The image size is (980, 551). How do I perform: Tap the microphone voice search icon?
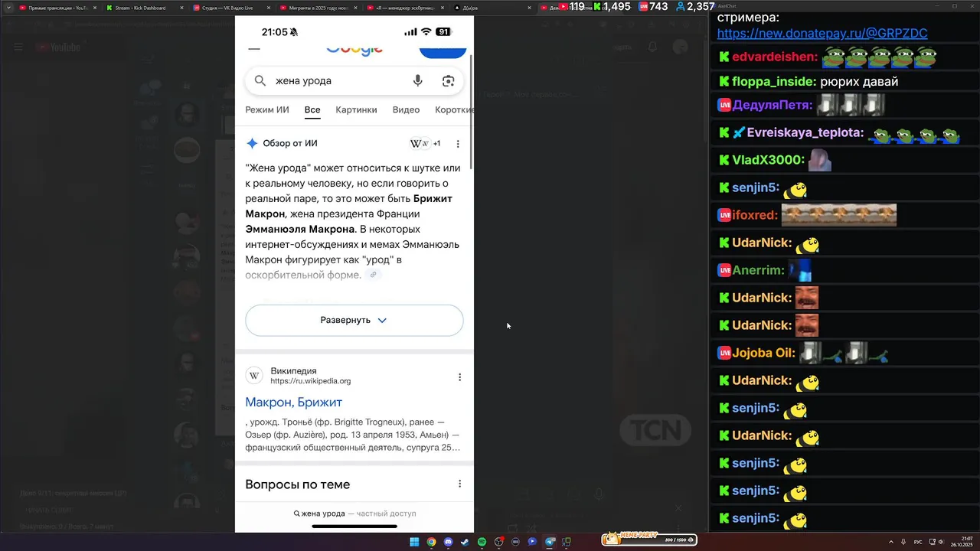[417, 80]
